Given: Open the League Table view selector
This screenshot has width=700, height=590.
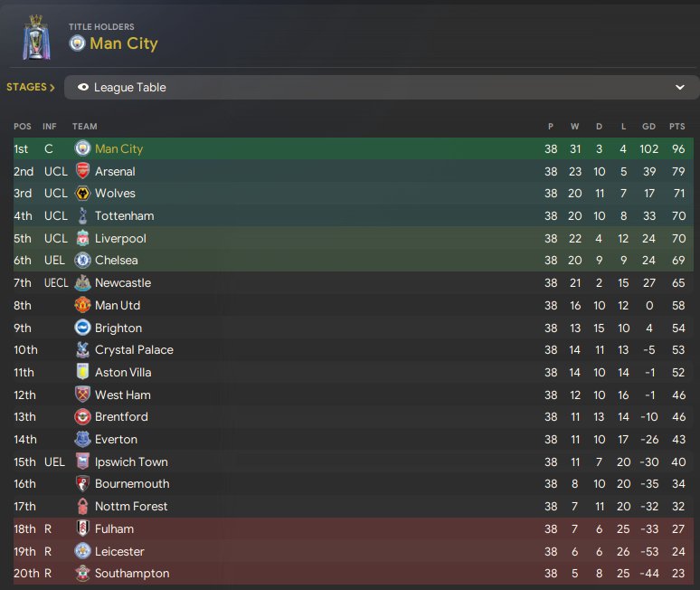Looking at the screenshot, I should [x=382, y=87].
